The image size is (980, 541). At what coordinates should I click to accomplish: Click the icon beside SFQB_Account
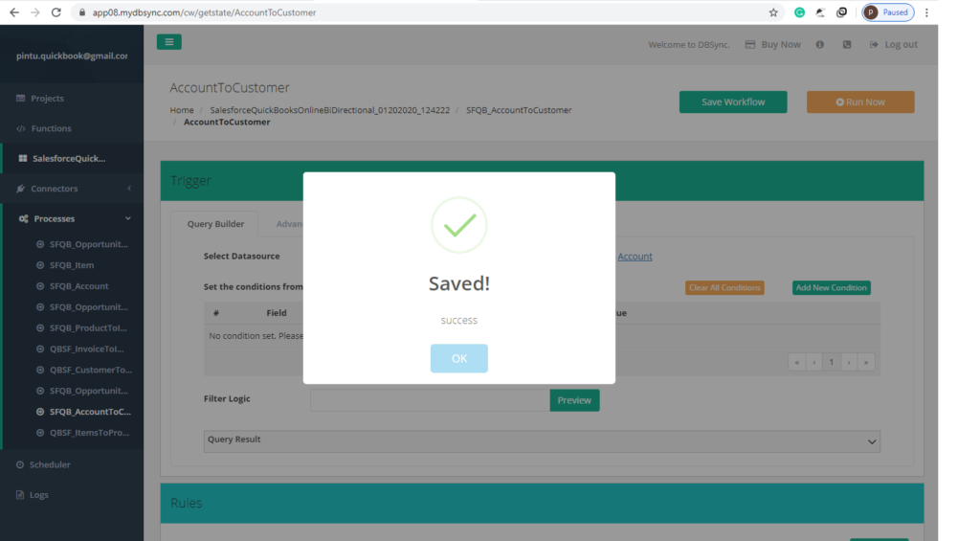tap(40, 286)
